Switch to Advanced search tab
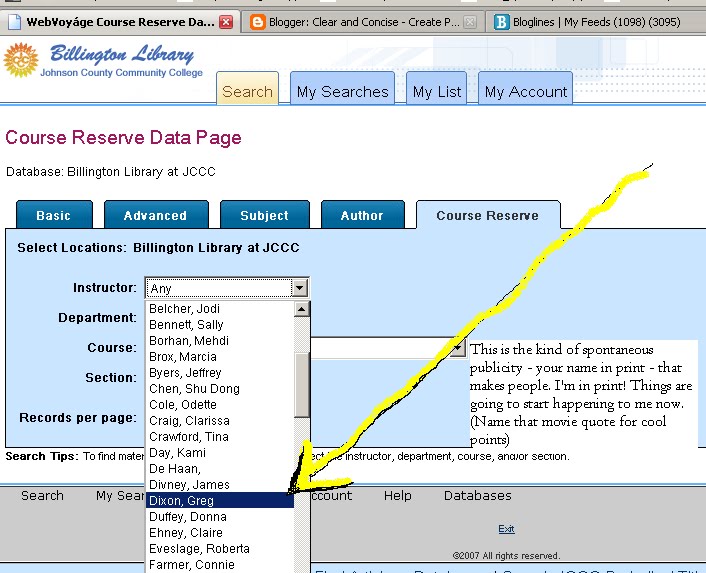This screenshot has height=573, width=706. pyautogui.click(x=156, y=215)
